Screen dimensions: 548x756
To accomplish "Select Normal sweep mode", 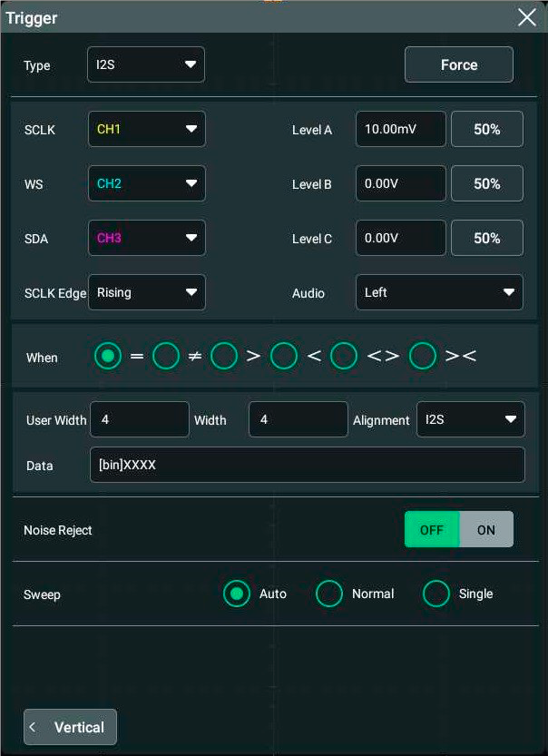I will pyautogui.click(x=329, y=594).
